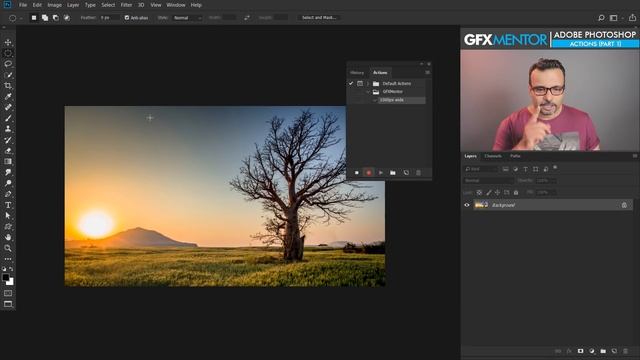The height and width of the screenshot is (360, 640).
Task: Open the search icon in options bar
Action: 601,18
